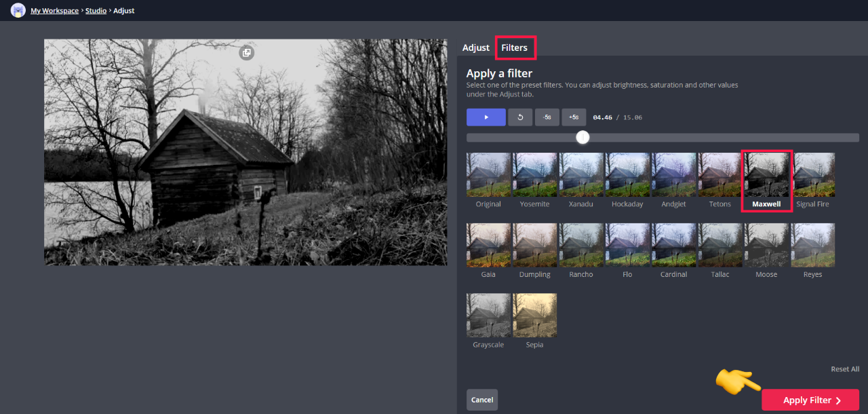Image resolution: width=868 pixels, height=414 pixels.
Task: Choose the Grayscale filter
Action: pos(488,315)
